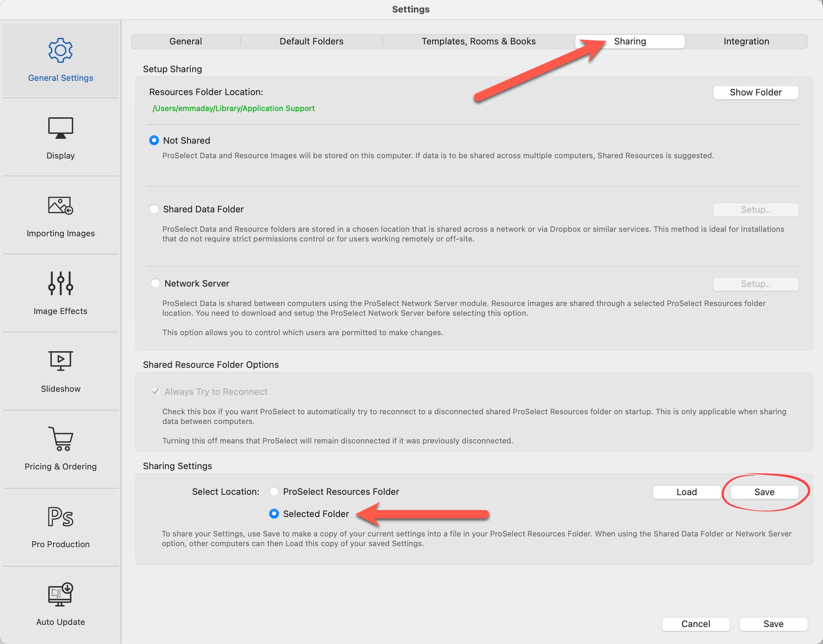Toggle Always Try to Reconnect checkbox
Viewport: 823px width, 644px height.
point(155,391)
